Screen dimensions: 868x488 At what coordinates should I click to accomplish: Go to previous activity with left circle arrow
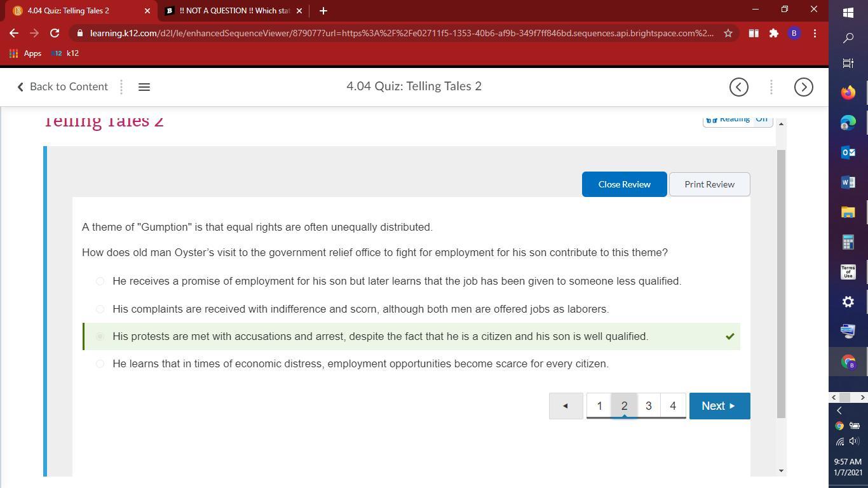pos(739,87)
